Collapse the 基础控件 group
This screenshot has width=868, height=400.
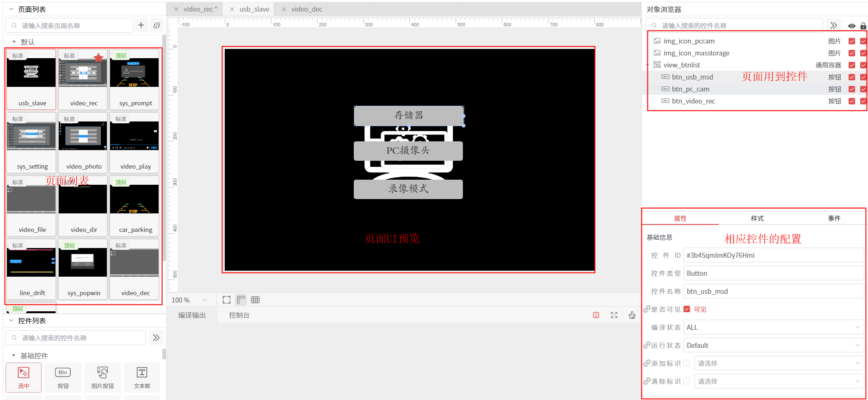(14, 356)
